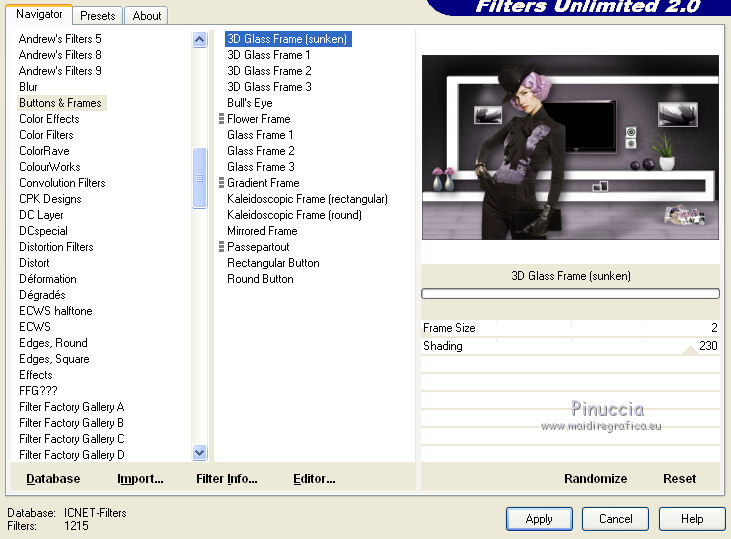Select 3D Glass Frame (sunken) filter
The image size is (731, 539).
(288, 39)
